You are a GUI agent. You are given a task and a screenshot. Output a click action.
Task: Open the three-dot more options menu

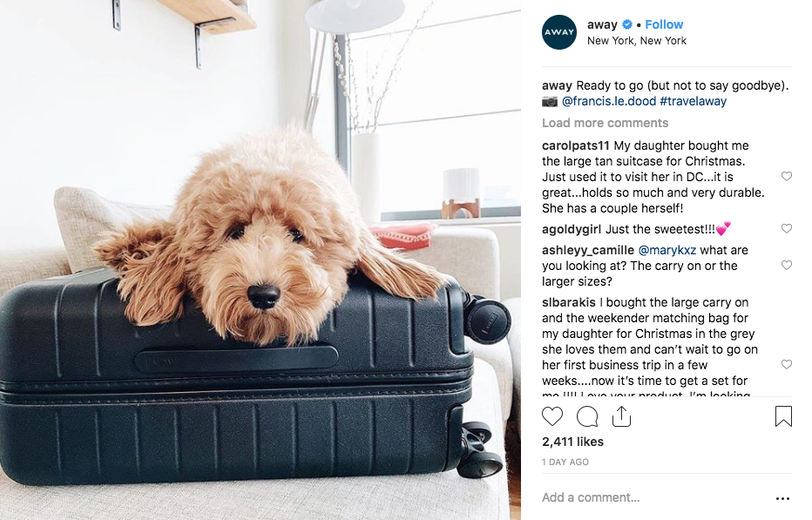pyautogui.click(x=782, y=498)
